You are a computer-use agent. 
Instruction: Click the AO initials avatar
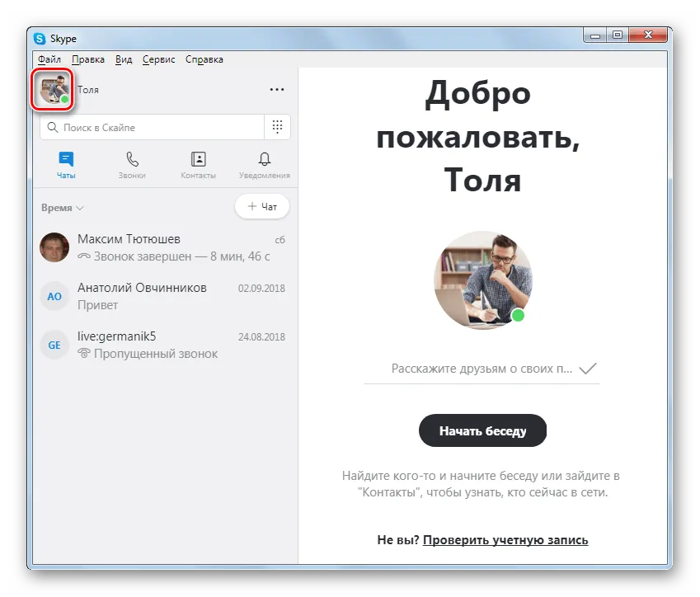coord(54,296)
